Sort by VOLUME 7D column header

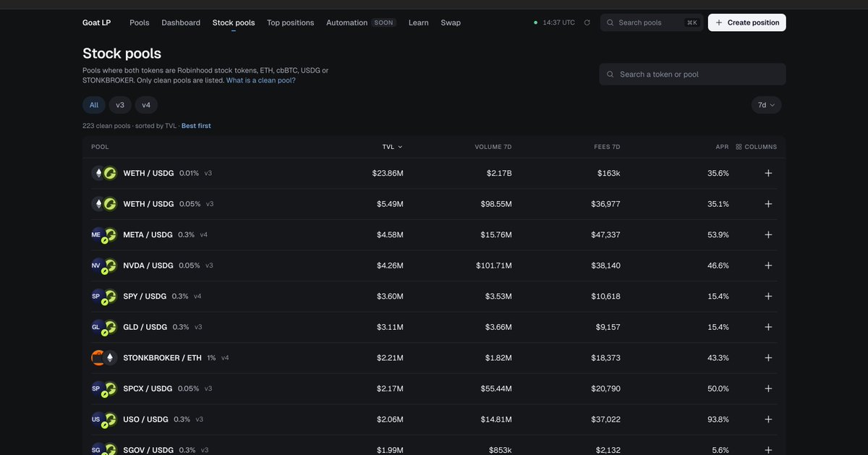[x=493, y=147]
